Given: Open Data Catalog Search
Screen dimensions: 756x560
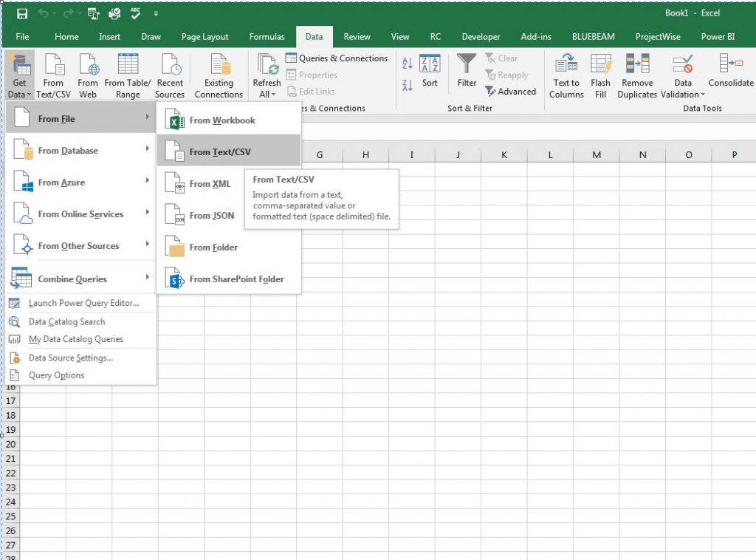Looking at the screenshot, I should coord(80,321).
